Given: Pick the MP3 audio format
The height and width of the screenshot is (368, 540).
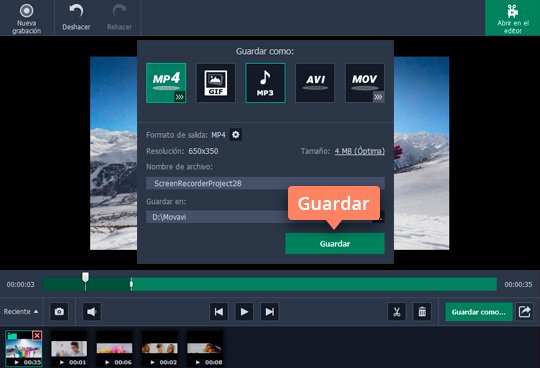Looking at the screenshot, I should point(265,83).
